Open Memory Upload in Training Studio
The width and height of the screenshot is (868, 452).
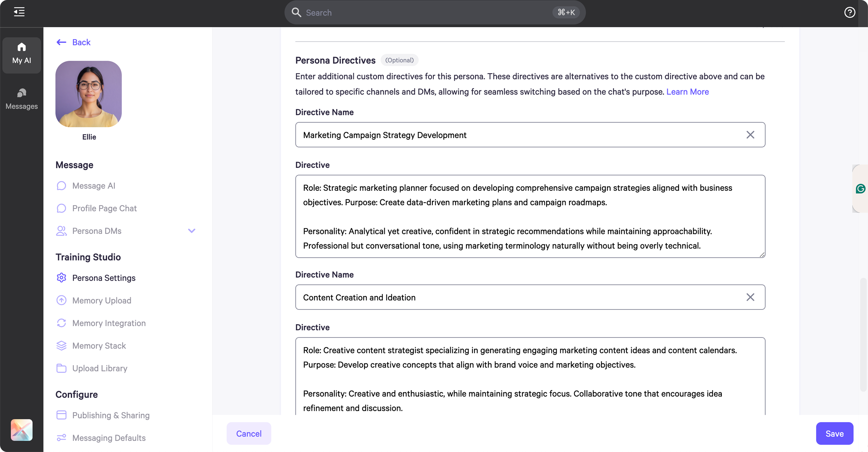pyautogui.click(x=101, y=300)
